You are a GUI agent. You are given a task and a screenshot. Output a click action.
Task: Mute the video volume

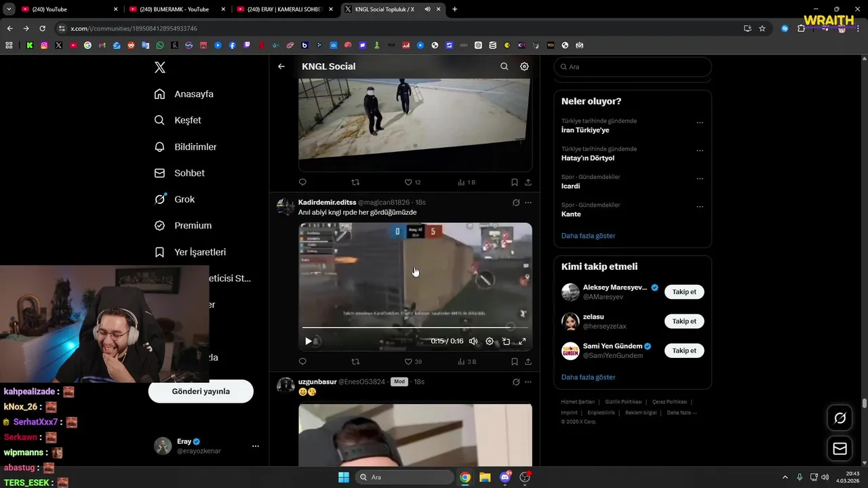[x=473, y=342]
